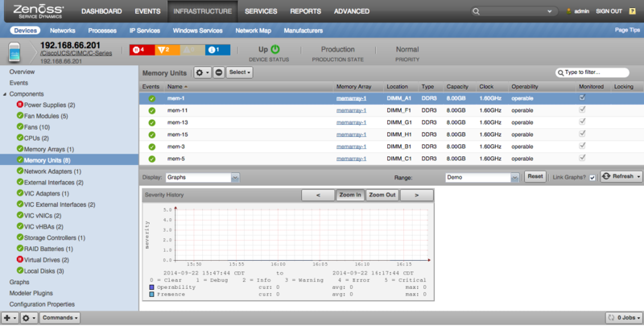The height and width of the screenshot is (326, 644).
Task: Open the yellow help icon beside Sign Out
Action: pos(633,11)
